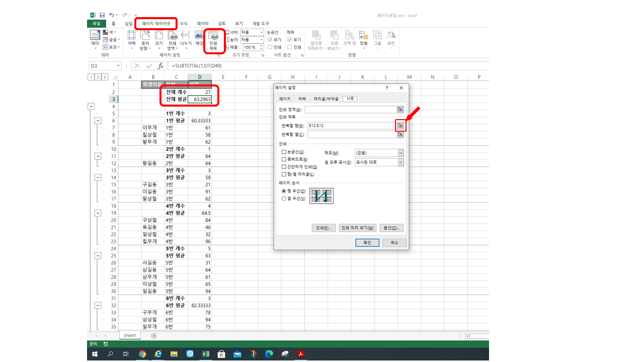Open Chrome from the taskbar

pyautogui.click(x=142, y=354)
